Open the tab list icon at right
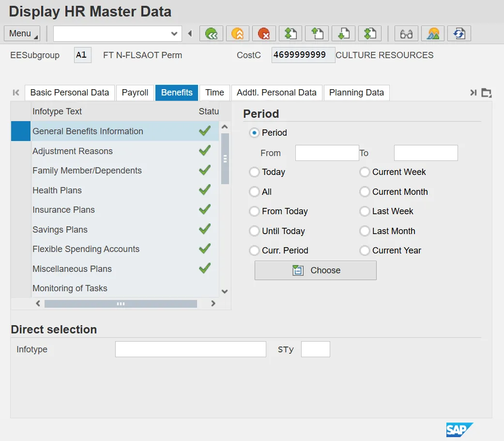504x441 pixels. click(486, 93)
